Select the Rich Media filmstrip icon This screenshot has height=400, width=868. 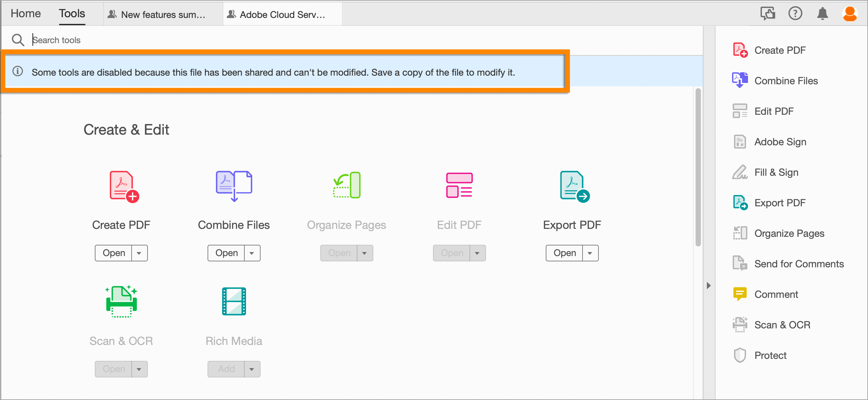coord(234,301)
